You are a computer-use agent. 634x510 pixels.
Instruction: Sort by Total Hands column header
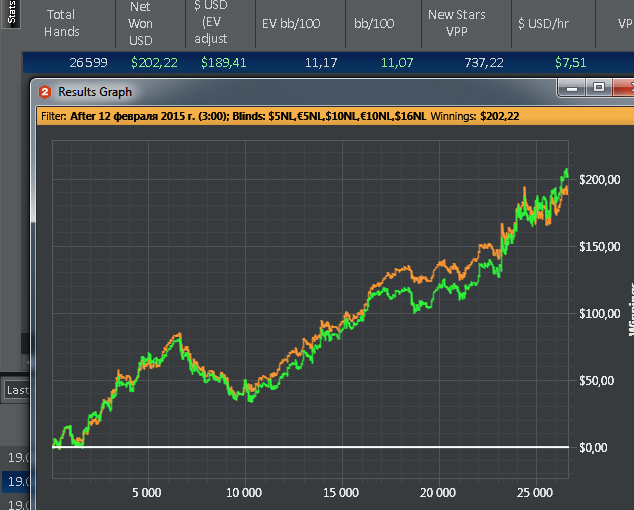61,23
